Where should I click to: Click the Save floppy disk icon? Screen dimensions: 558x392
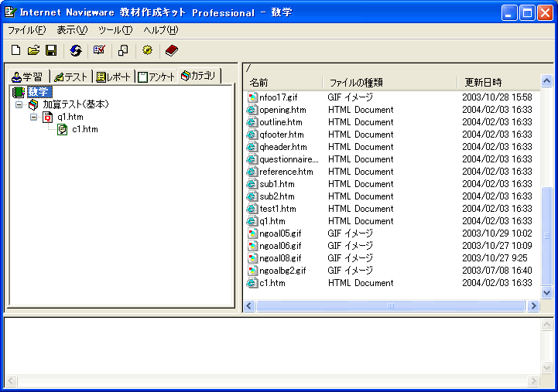coord(51,50)
